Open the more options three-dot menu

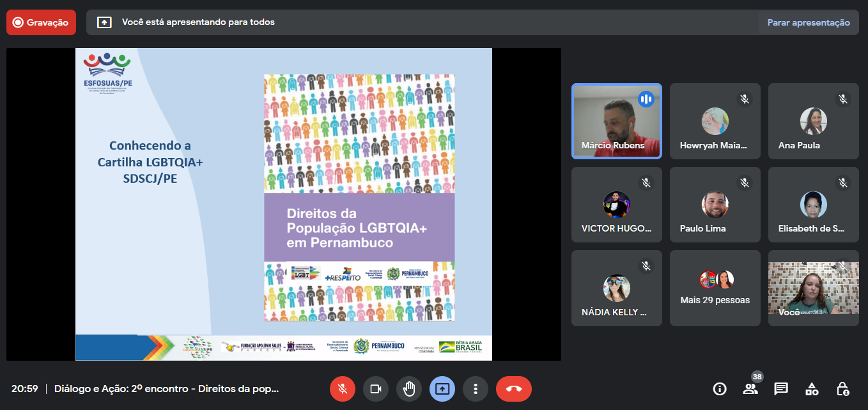(476, 389)
